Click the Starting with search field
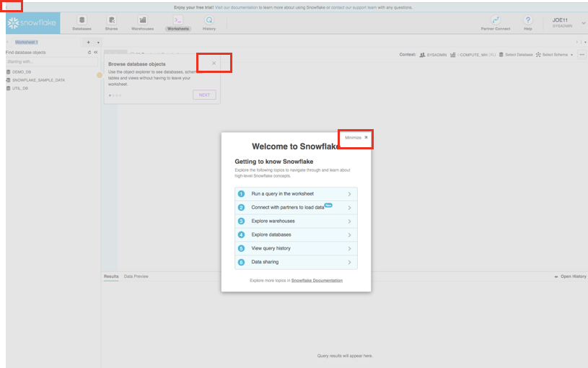Screen dimensions: 588x368 click(x=51, y=61)
